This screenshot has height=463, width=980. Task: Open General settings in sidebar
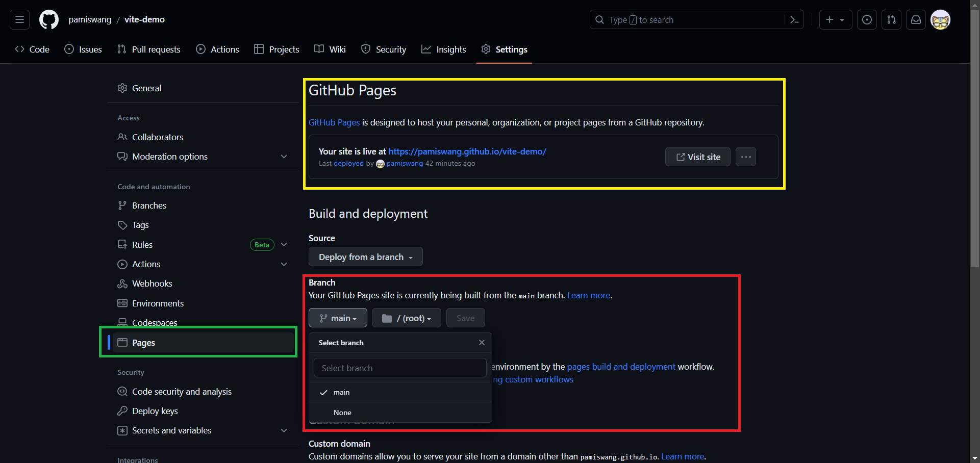click(x=203, y=88)
